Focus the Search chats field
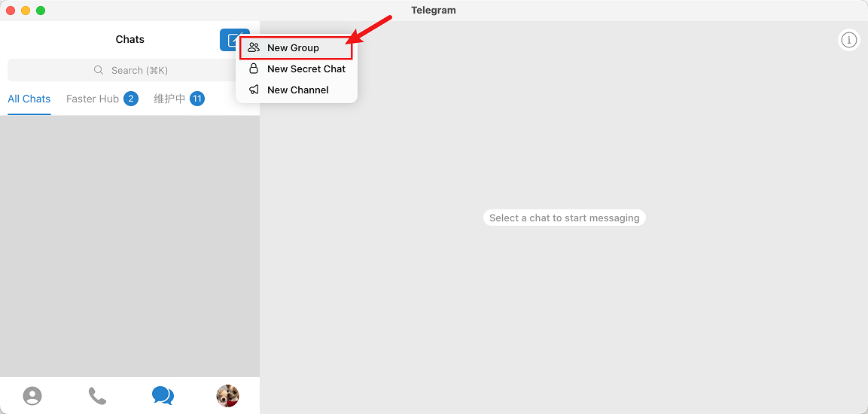Screen dimensions: 868x414 click(x=130, y=70)
